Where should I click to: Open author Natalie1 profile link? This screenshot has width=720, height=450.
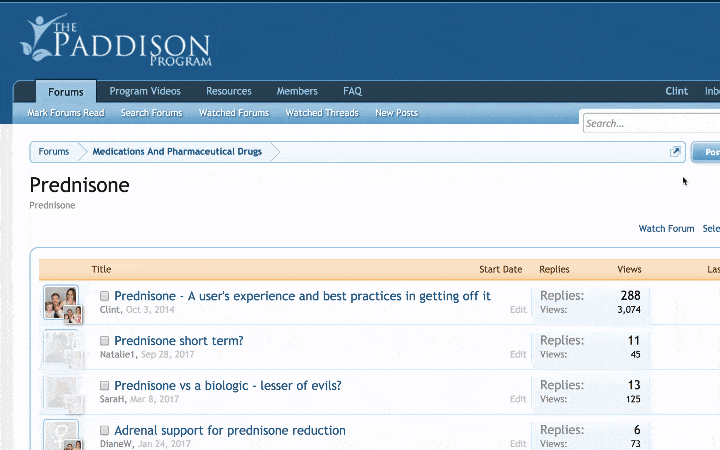click(x=118, y=354)
